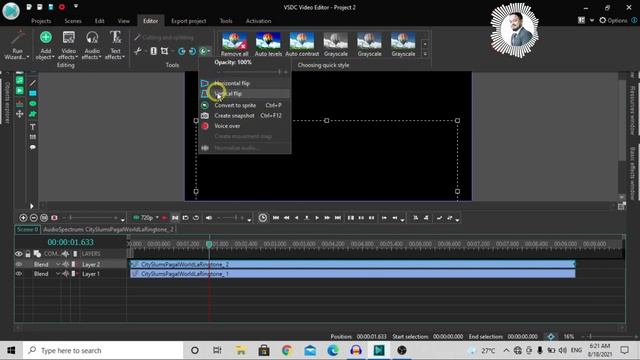
Task: Select the AudioSpectrum CitySlums timeline tab
Action: tap(108, 229)
